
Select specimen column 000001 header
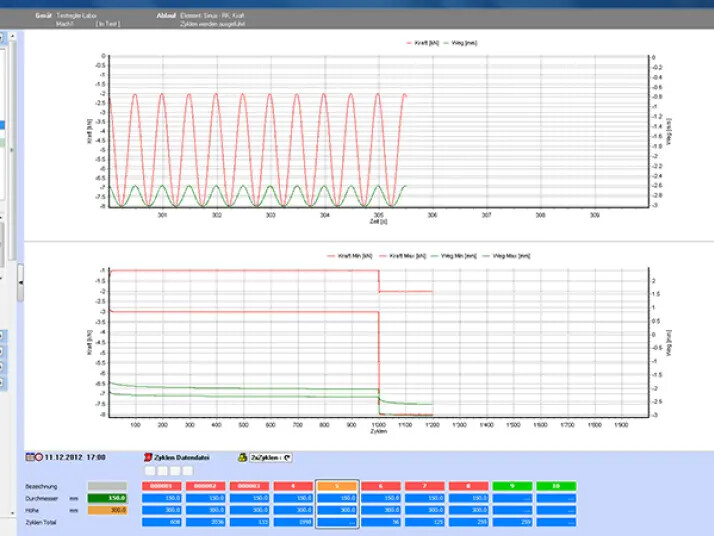coord(163,485)
